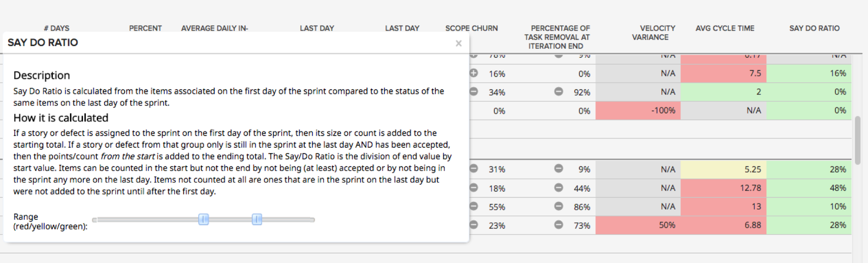Screen dimensions: 868x263
Task: Click the minus icon beside 55% scope churn
Action: pos(474,206)
